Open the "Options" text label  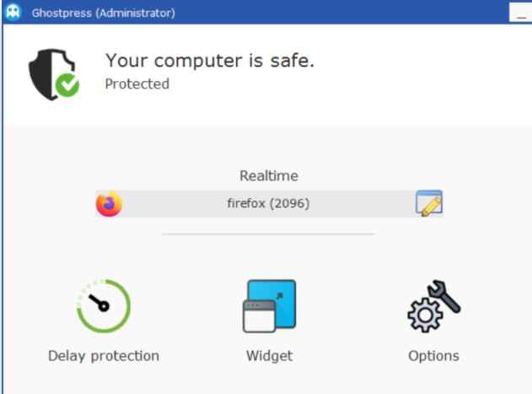(433, 356)
